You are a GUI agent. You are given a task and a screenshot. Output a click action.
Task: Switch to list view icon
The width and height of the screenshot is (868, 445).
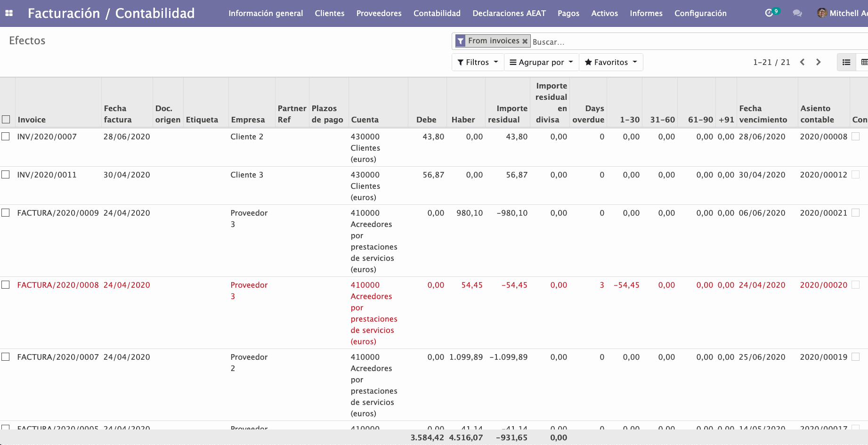coord(846,62)
